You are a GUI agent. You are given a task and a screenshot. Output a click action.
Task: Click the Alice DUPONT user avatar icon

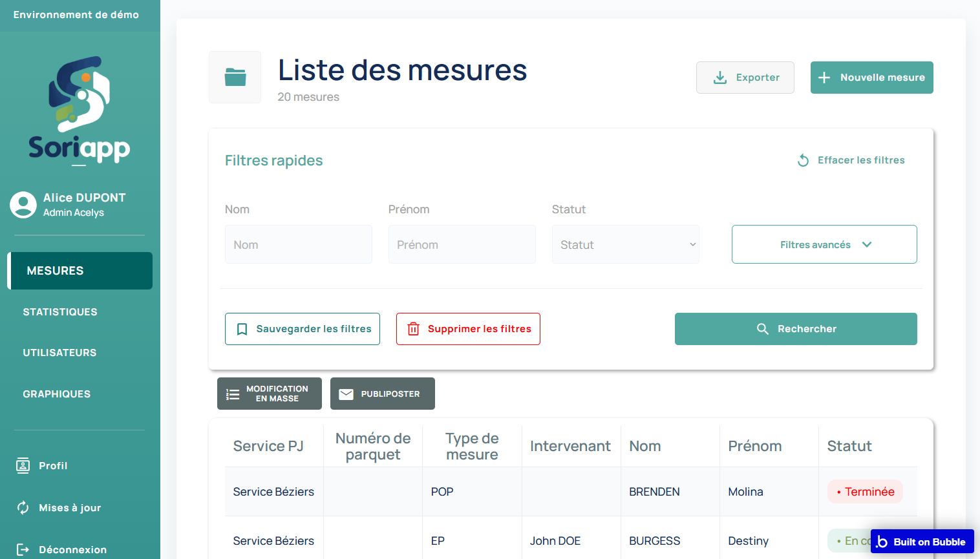pos(23,205)
